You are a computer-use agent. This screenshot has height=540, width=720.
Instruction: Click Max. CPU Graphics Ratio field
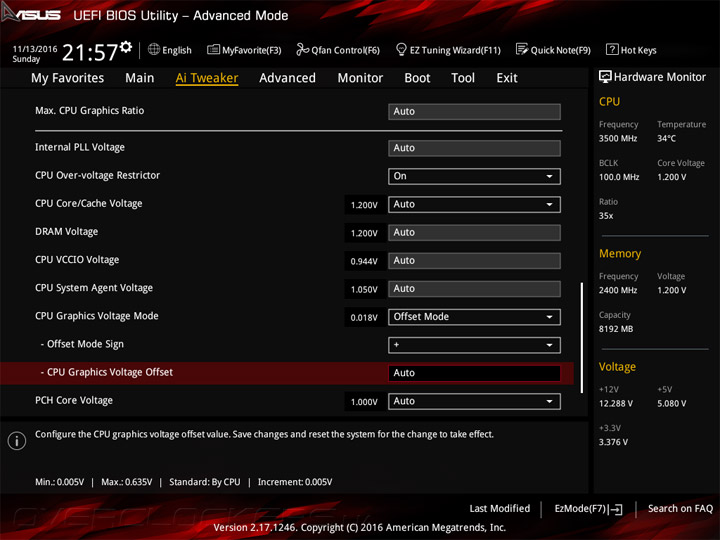(x=474, y=112)
